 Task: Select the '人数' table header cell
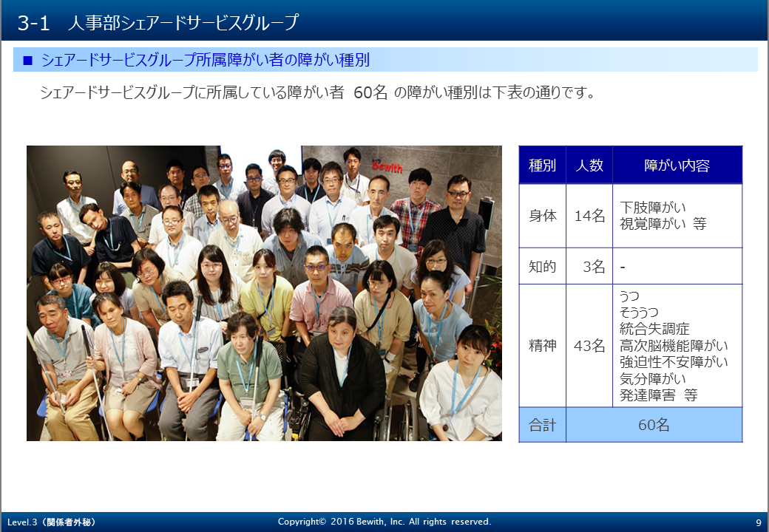pyautogui.click(x=589, y=165)
